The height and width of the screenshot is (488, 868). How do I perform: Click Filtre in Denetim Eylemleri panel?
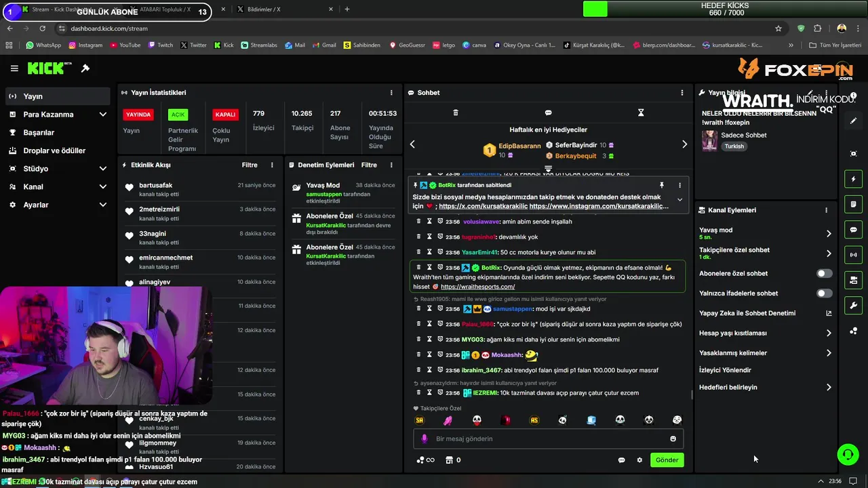369,165
